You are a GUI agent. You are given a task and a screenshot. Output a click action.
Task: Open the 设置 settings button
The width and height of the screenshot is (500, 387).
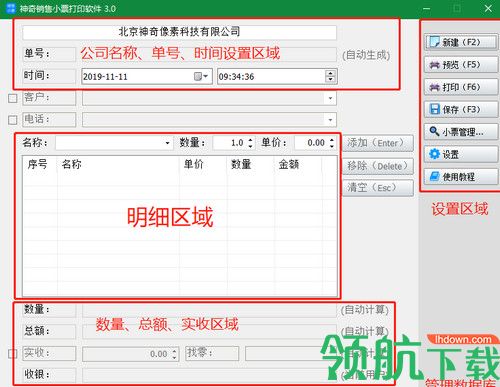tap(461, 154)
